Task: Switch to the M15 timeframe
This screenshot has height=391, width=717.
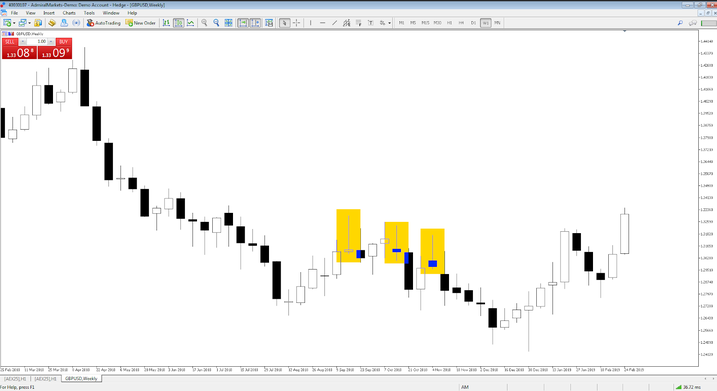Action: click(425, 23)
